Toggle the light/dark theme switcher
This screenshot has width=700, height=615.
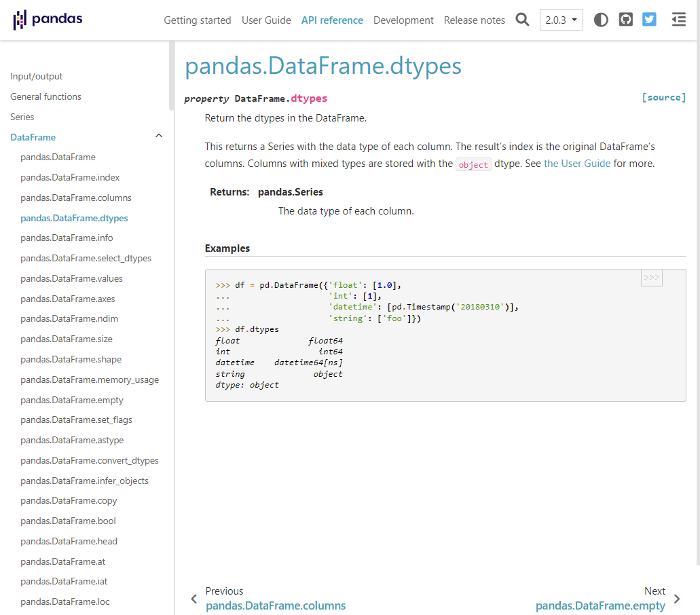point(601,20)
